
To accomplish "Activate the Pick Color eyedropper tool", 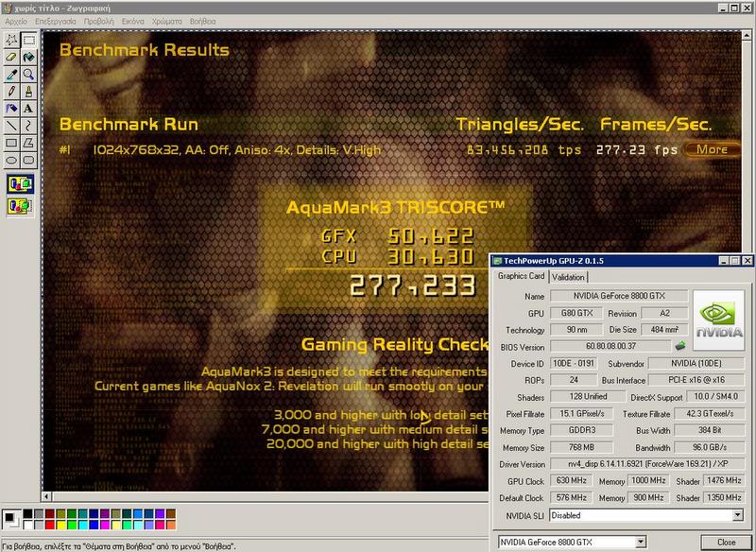I will tap(11, 75).
